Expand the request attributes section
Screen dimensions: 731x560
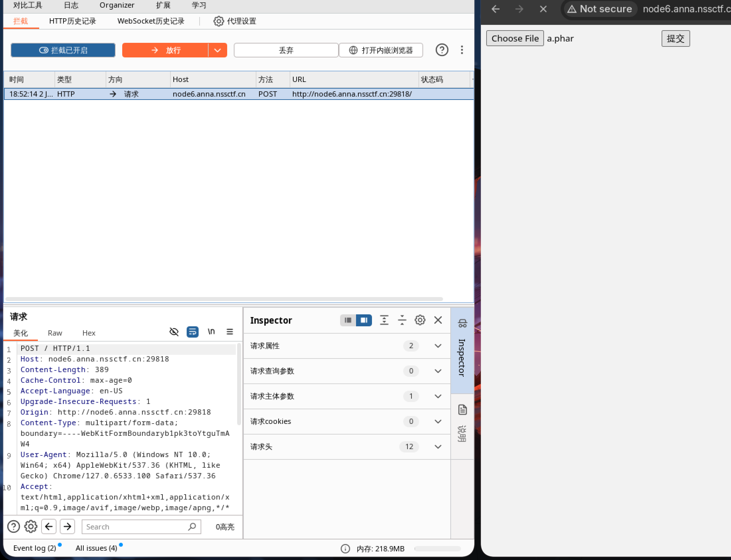point(437,346)
